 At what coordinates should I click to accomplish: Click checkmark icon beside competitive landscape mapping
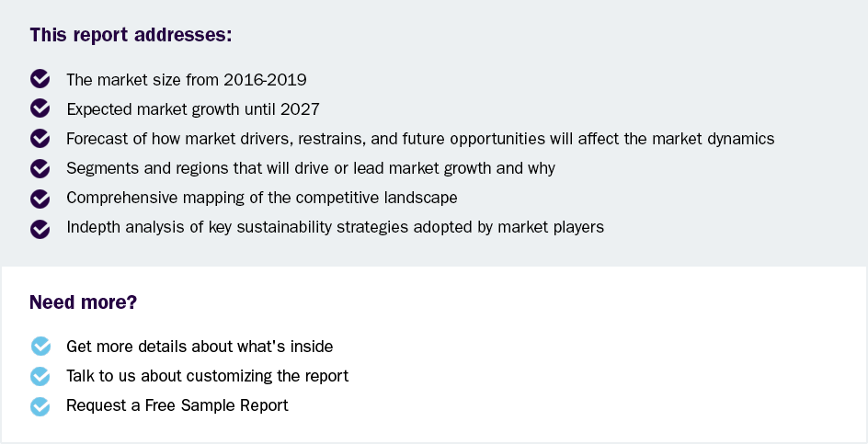40,198
